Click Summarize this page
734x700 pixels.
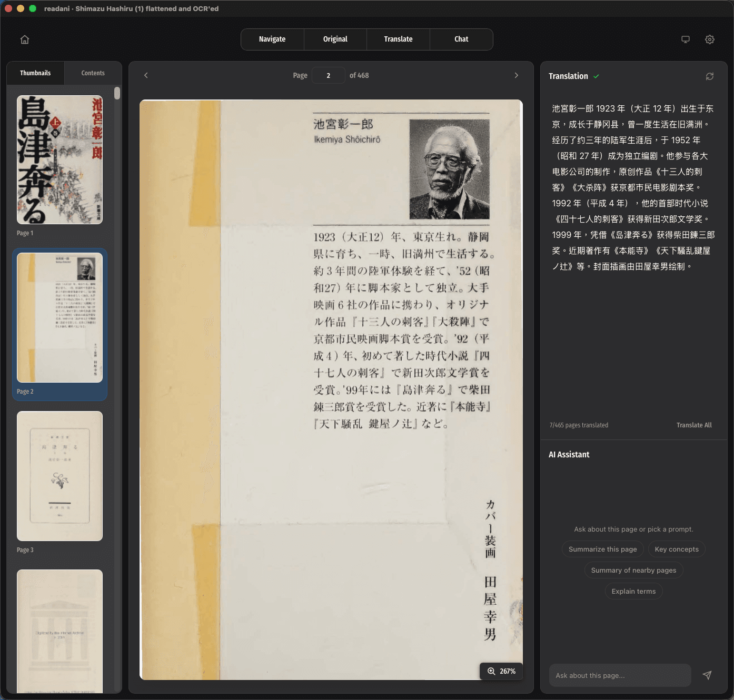pyautogui.click(x=602, y=549)
